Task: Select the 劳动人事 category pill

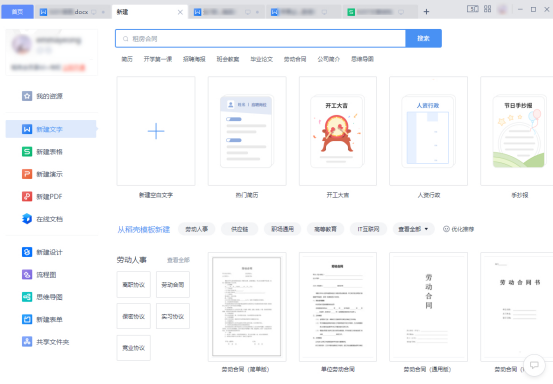Action: [x=196, y=229]
